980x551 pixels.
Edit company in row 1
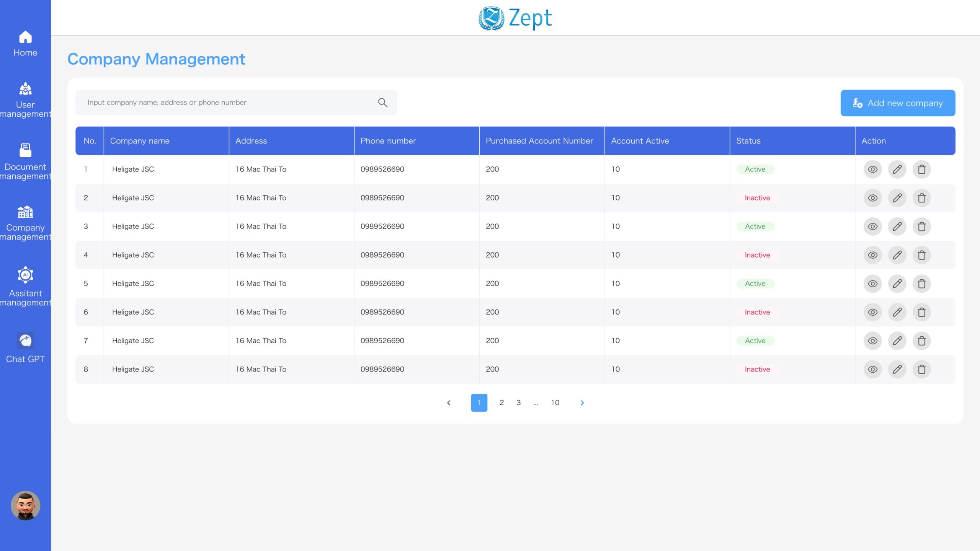[897, 169]
